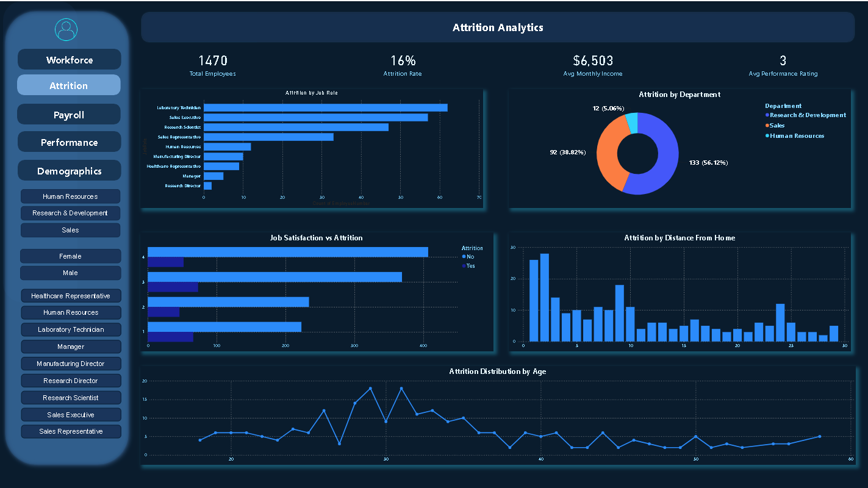This screenshot has height=488, width=868.
Task: Select the Laboratory Technician bar in chart
Action: (326, 107)
